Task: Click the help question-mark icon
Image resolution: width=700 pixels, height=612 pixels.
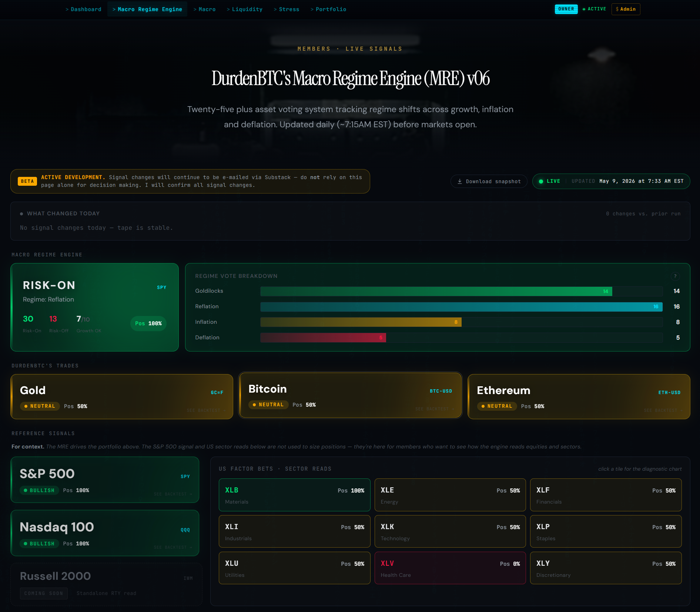Action: (x=675, y=276)
